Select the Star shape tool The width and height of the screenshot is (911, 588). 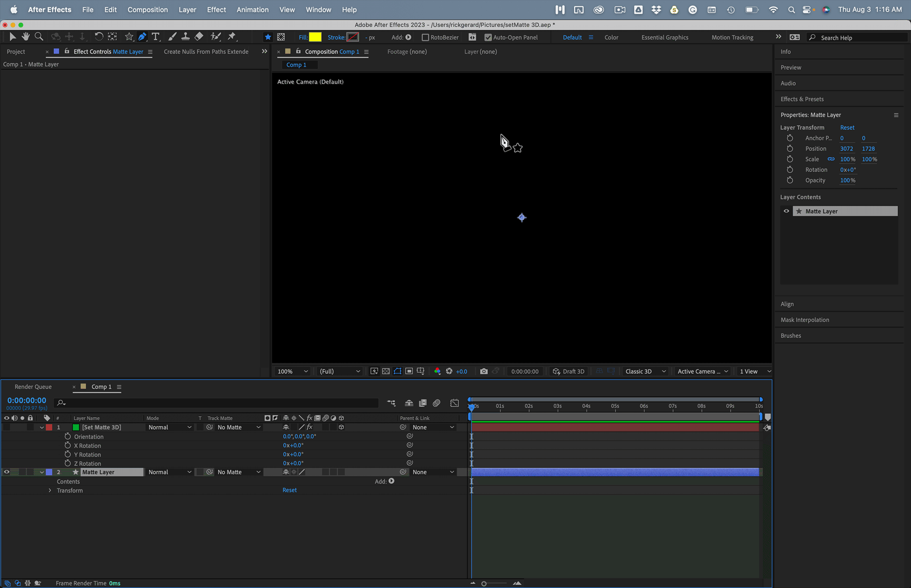(129, 36)
